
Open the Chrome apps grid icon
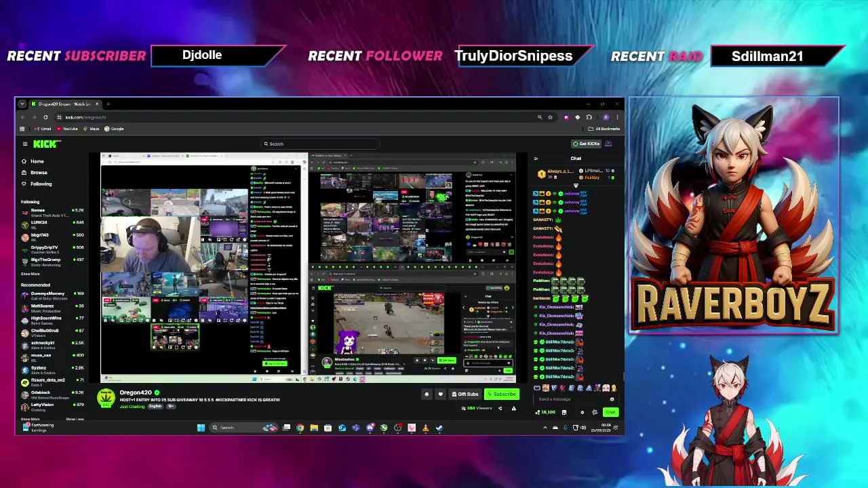[22, 129]
